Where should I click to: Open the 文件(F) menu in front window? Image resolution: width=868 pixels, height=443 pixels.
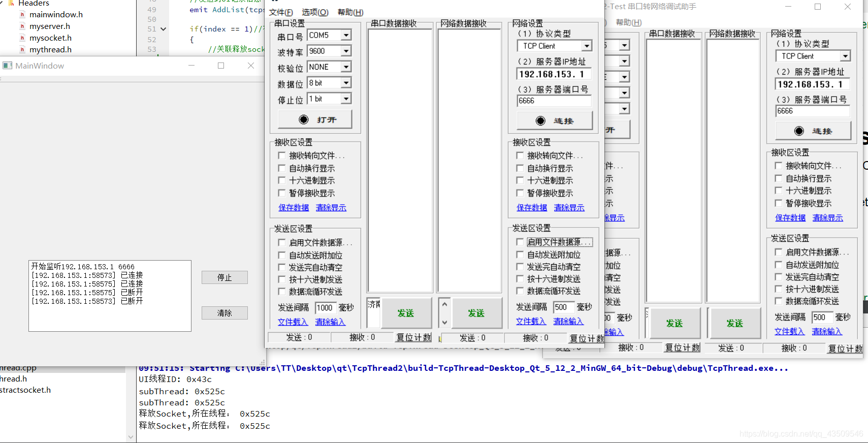pos(281,12)
